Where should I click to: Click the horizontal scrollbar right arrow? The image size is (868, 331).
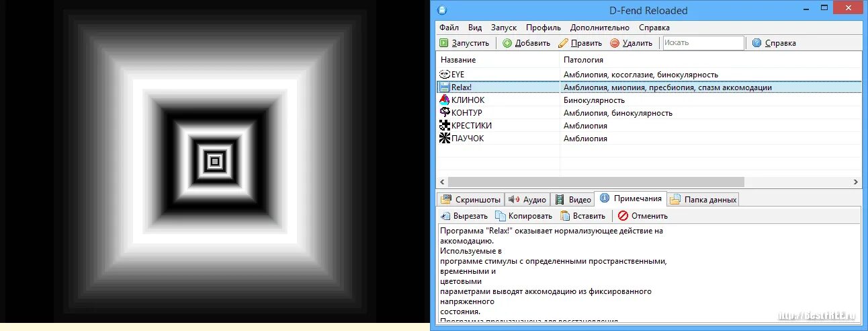tap(855, 182)
